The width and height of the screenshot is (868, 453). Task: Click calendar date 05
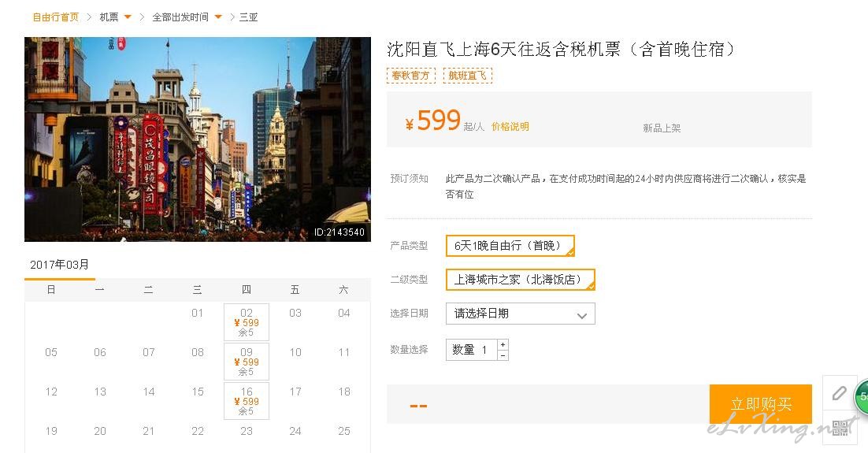51,352
